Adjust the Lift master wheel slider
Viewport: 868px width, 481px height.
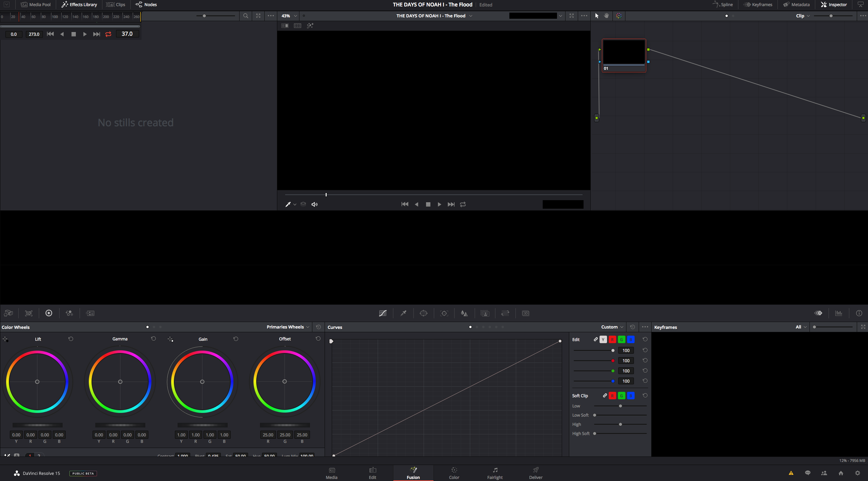(37, 425)
